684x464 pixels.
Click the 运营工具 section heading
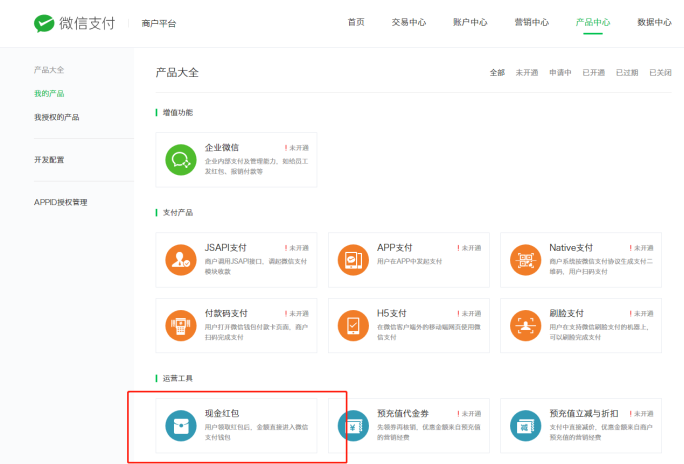tap(178, 378)
